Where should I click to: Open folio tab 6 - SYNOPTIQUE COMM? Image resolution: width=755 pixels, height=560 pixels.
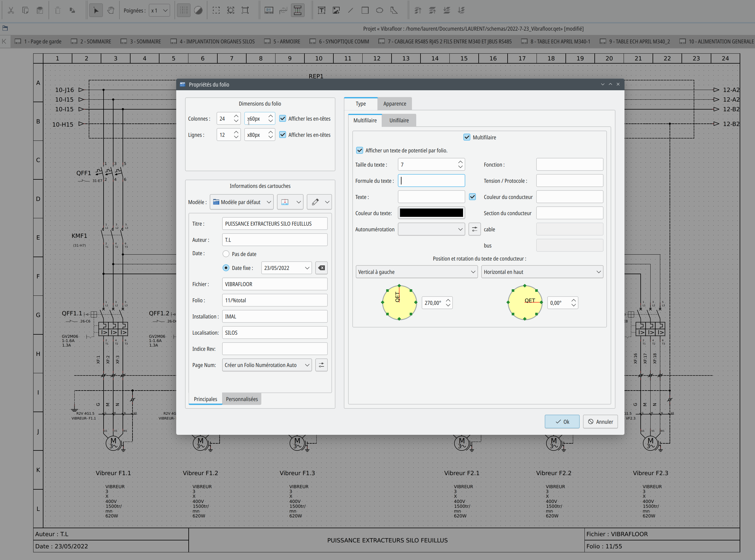point(339,41)
